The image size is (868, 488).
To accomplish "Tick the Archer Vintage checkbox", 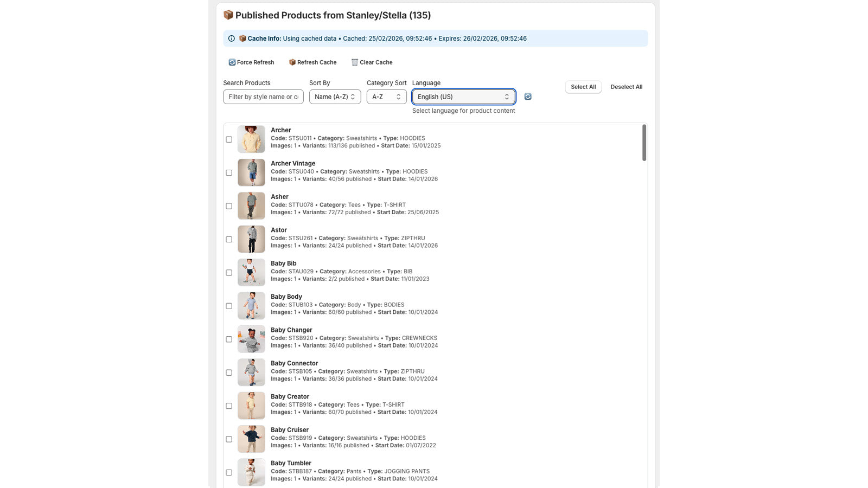I will click(x=229, y=173).
